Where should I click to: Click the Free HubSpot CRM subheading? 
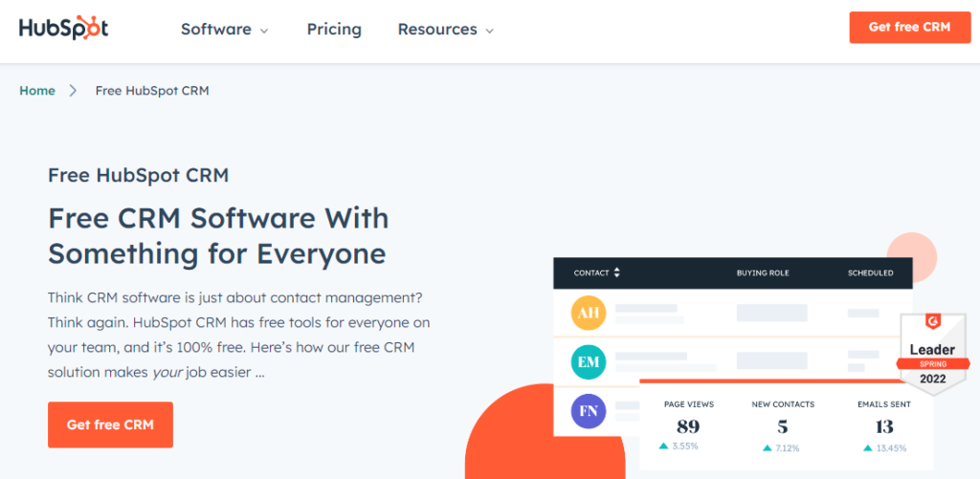[x=138, y=176]
